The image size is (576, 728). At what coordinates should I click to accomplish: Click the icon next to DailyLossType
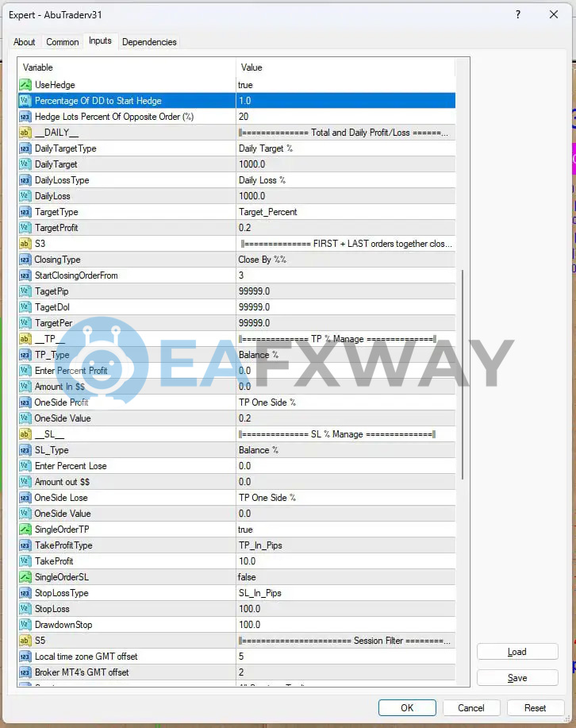(25, 180)
